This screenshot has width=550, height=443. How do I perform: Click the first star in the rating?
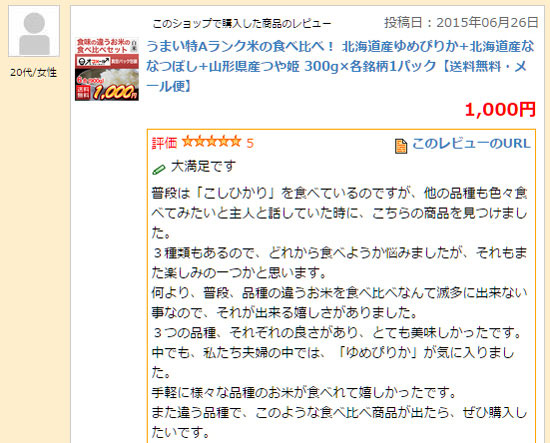tap(188, 142)
